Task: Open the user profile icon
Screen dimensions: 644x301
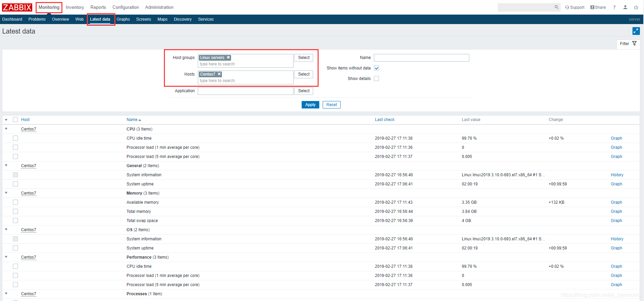Action: click(x=625, y=7)
